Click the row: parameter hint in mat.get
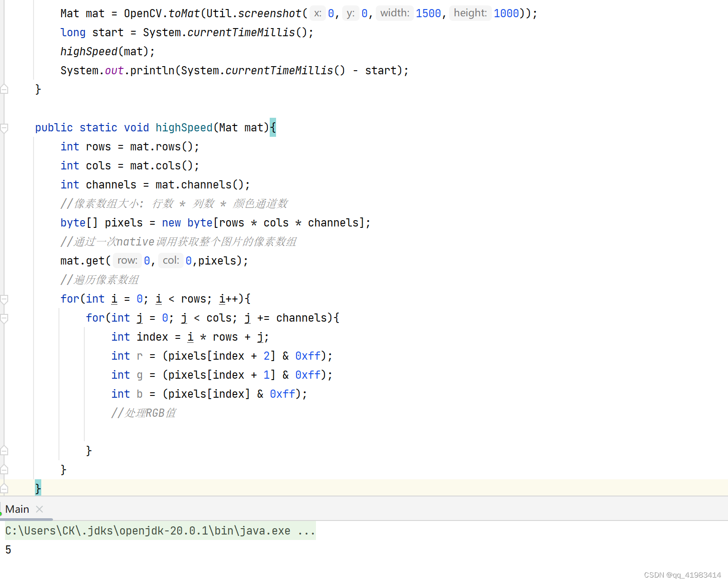728x583 pixels. point(127,260)
